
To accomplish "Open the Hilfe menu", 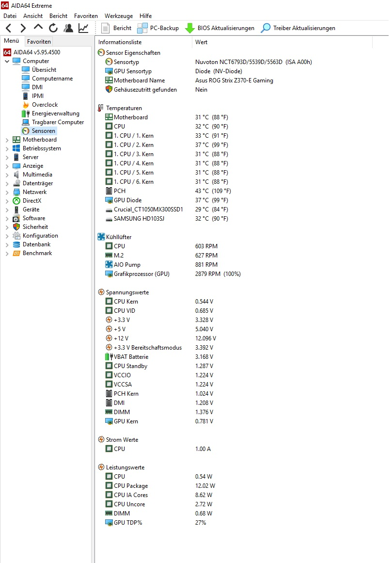I will tap(146, 16).
